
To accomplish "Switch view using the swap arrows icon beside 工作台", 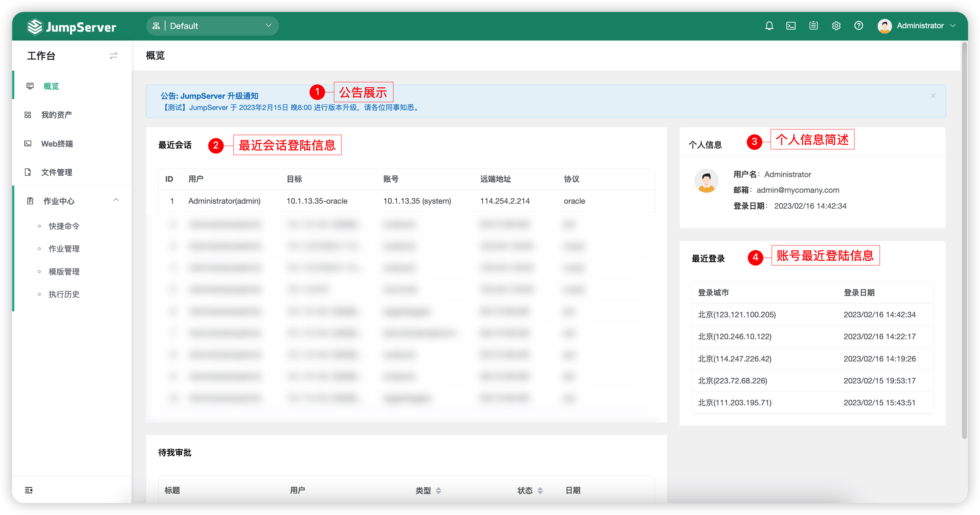I will coord(113,56).
